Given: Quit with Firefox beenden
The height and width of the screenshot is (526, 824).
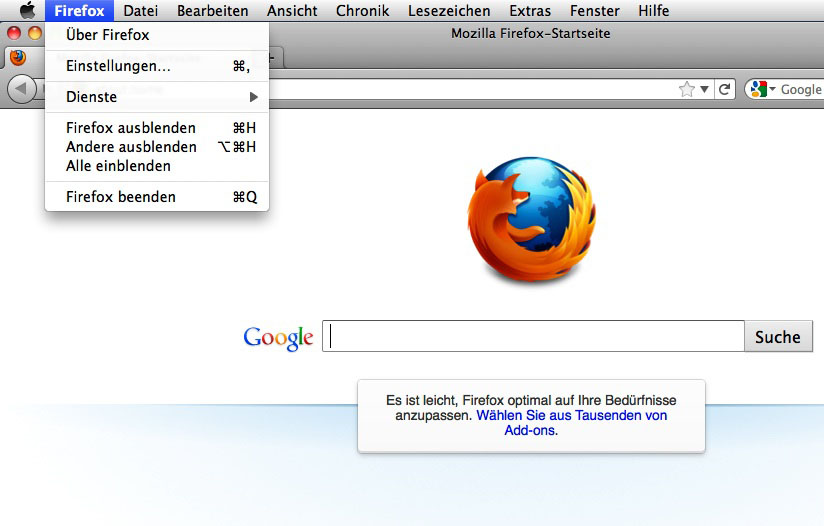Looking at the screenshot, I should coord(157,197).
